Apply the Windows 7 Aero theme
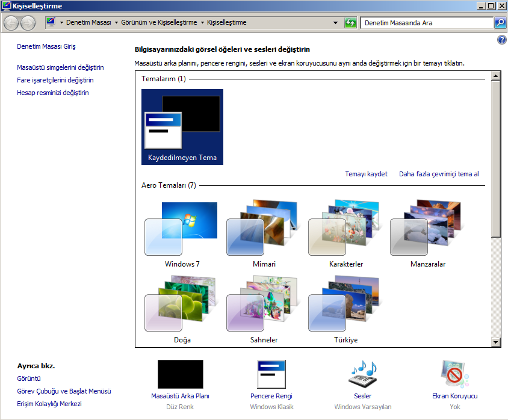The width and height of the screenshot is (508, 420). pyautogui.click(x=182, y=234)
